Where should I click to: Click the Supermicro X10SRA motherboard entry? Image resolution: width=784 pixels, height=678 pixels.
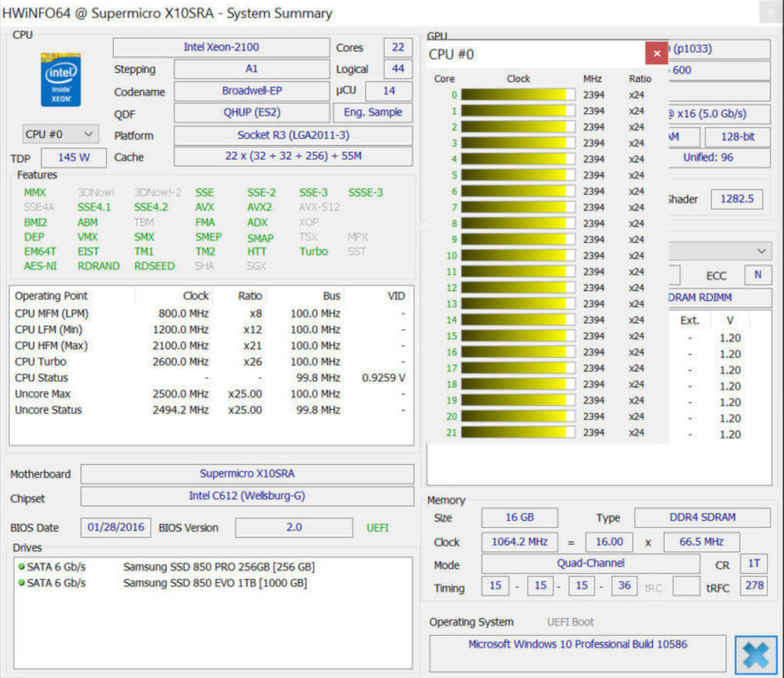[247, 474]
